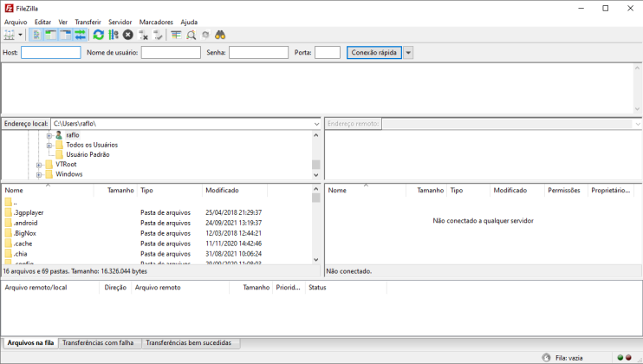Sort remote list by Permissões column
The height and width of the screenshot is (364, 643).
pyautogui.click(x=566, y=190)
